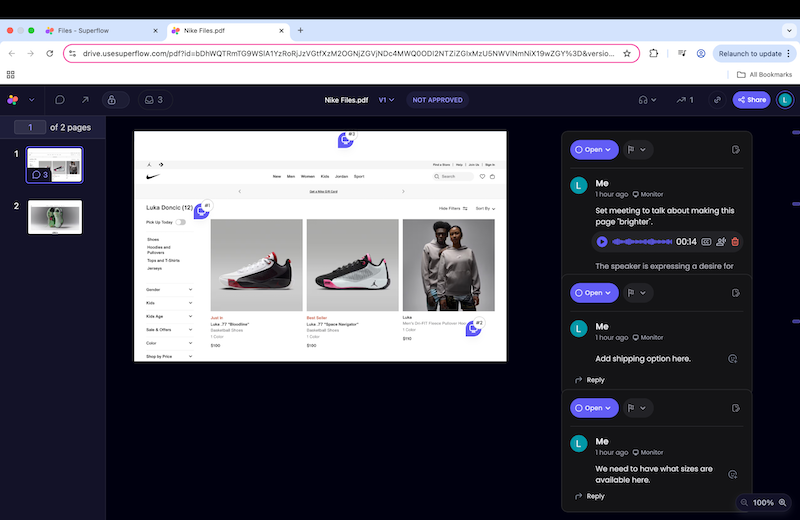Reply to the sizes available comment
Viewport: 800px width, 520px height.
pos(590,496)
